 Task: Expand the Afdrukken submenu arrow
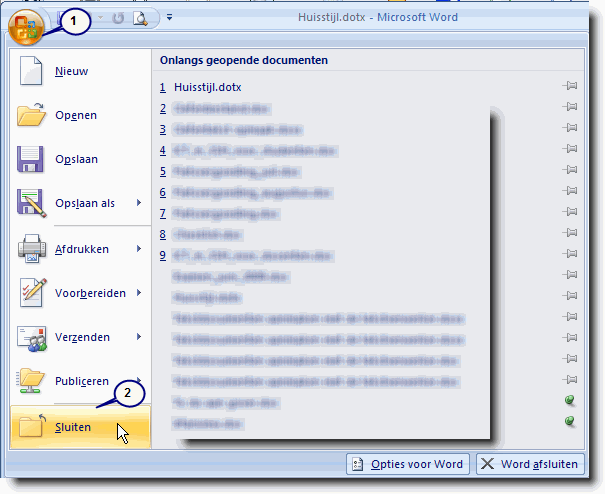click(x=139, y=249)
